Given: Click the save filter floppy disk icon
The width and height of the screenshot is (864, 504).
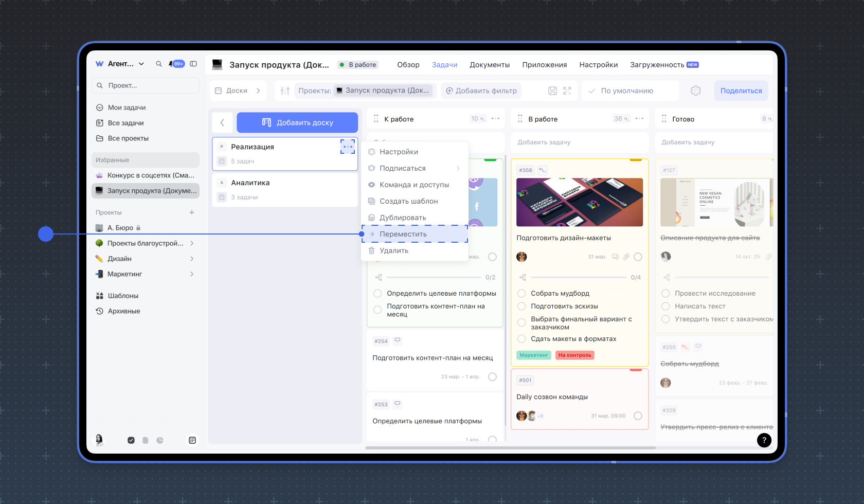Looking at the screenshot, I should coord(552,91).
